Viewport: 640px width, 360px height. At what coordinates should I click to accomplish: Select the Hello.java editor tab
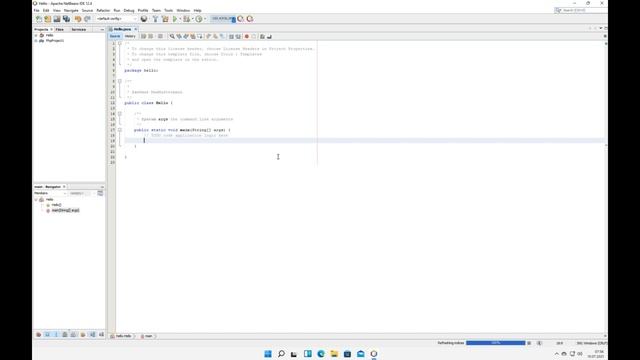[122, 29]
